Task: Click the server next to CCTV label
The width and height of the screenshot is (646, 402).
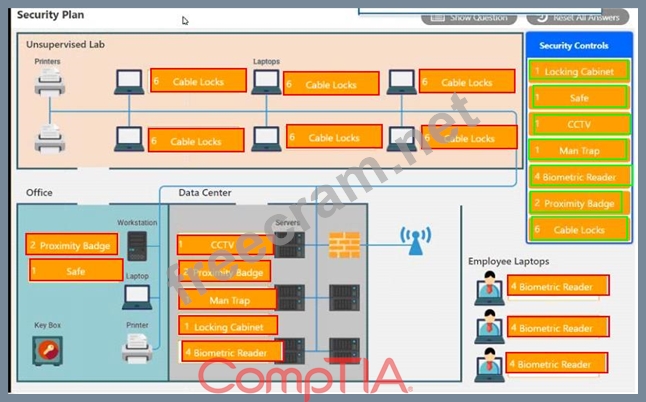Action: point(290,245)
